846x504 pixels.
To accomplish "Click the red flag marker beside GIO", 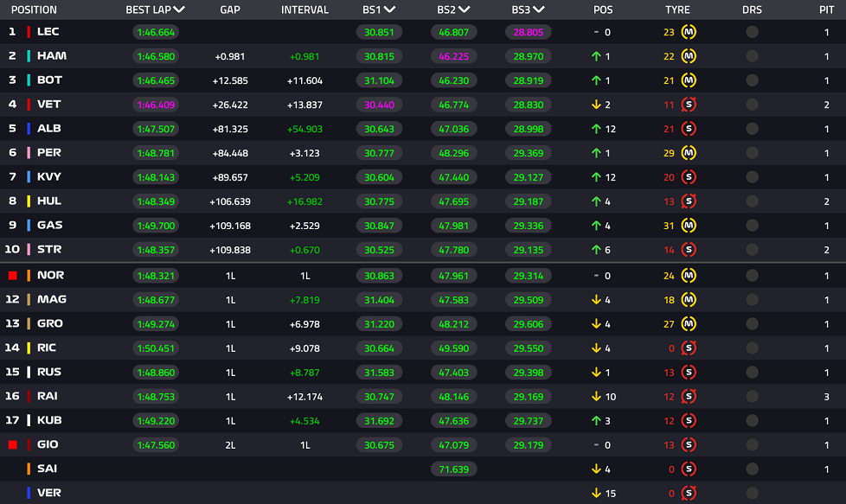I will tap(13, 444).
